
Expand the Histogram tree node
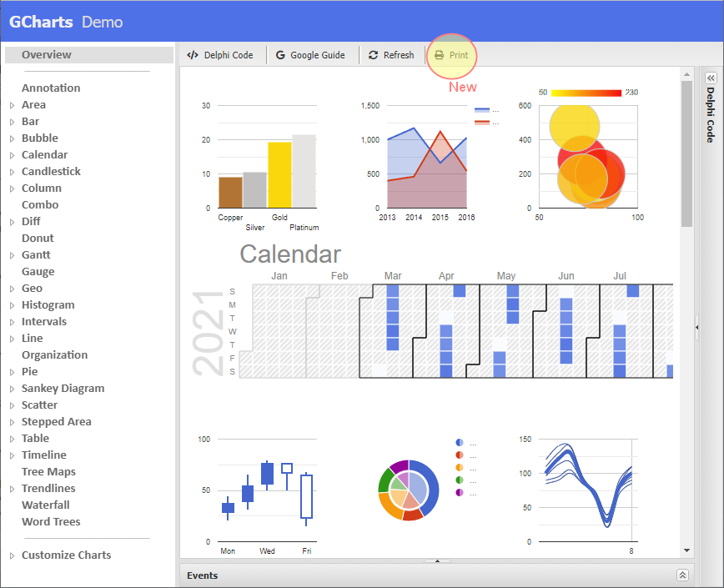[x=12, y=305]
